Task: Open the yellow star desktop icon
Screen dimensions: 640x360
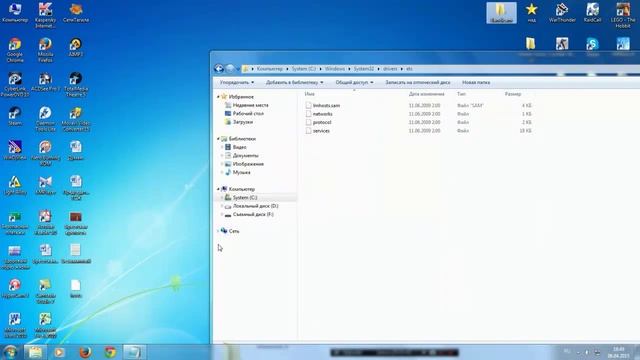Action: 531,13
